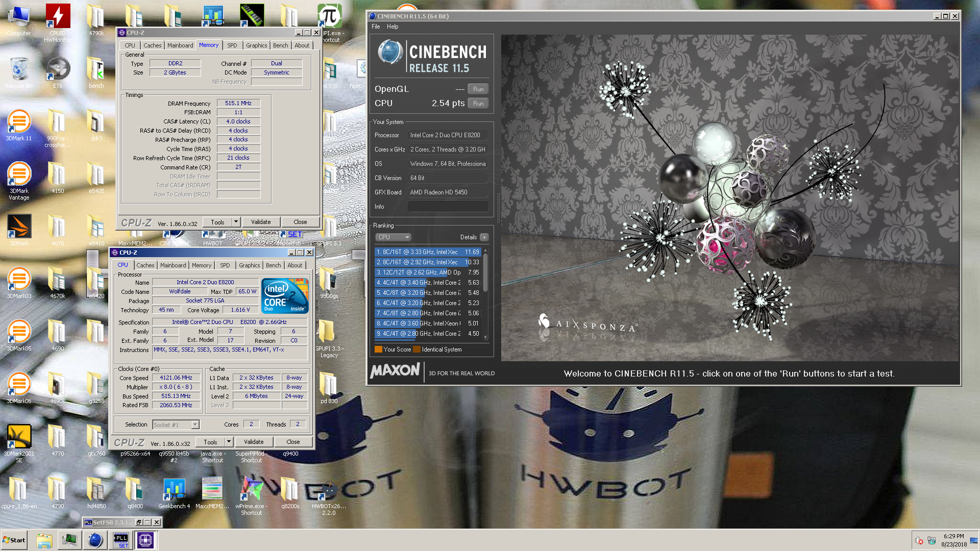
Task: Click the Intel Core 2 Duo logo in CPU-Z
Action: tap(285, 295)
